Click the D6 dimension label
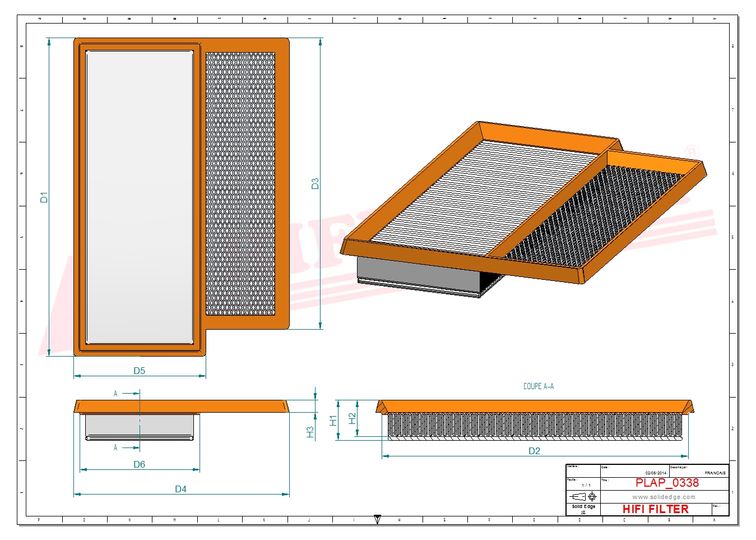Viewport: 756px width, 540px height. [139, 464]
